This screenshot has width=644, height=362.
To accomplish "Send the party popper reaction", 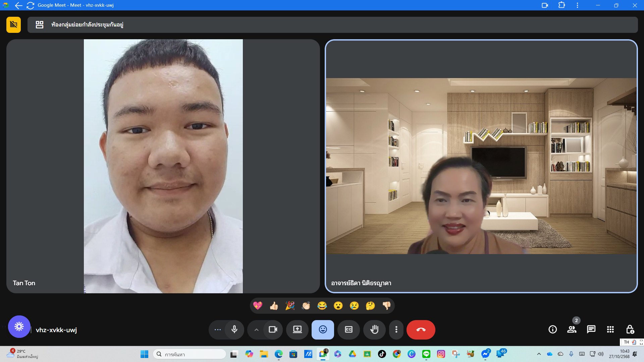I will click(290, 306).
